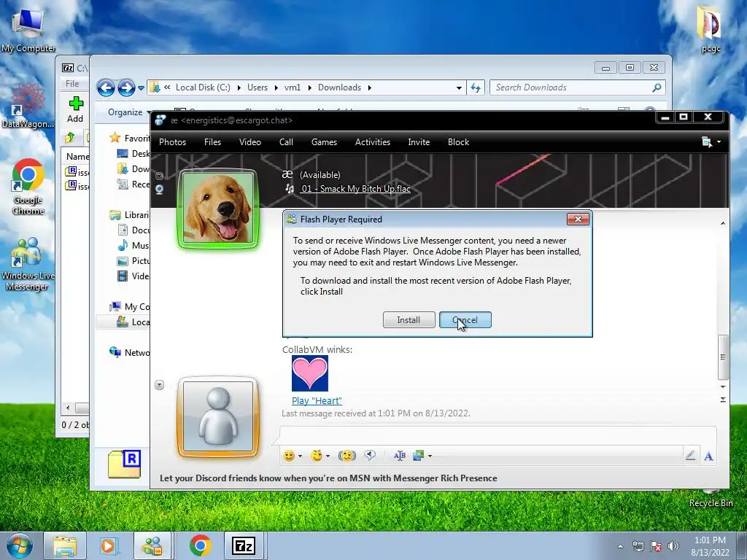Expand the emoticon picker dropdown arrow
Viewport: 747px width, 560px height.
300,456
